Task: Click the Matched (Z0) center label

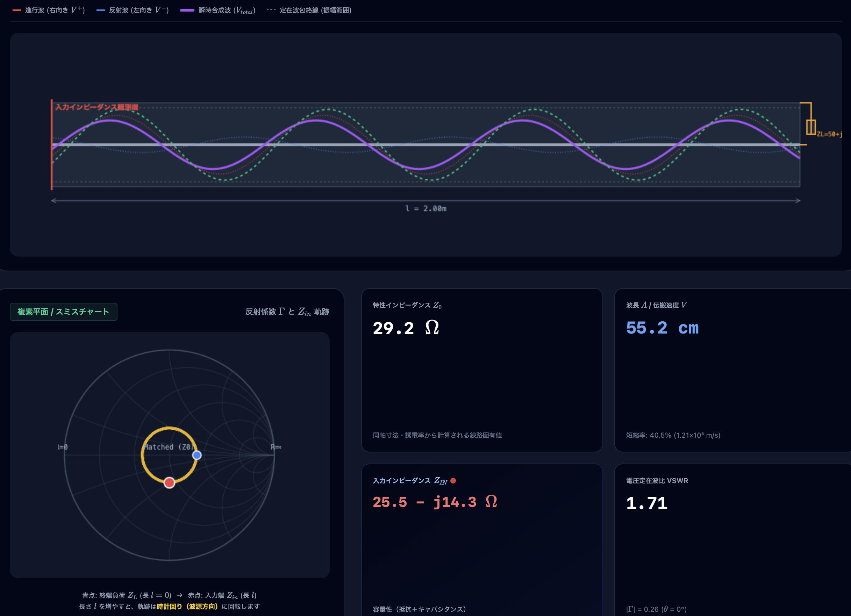Action: click(x=169, y=447)
